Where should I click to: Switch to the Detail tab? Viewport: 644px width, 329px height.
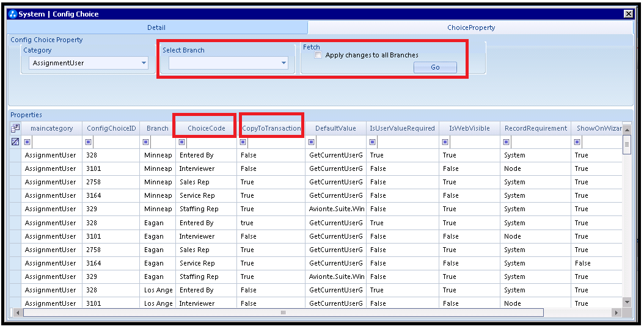click(156, 27)
